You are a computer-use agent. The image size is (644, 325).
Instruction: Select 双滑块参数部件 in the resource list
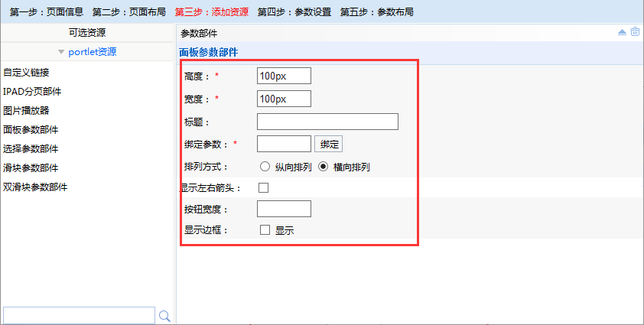click(35, 187)
